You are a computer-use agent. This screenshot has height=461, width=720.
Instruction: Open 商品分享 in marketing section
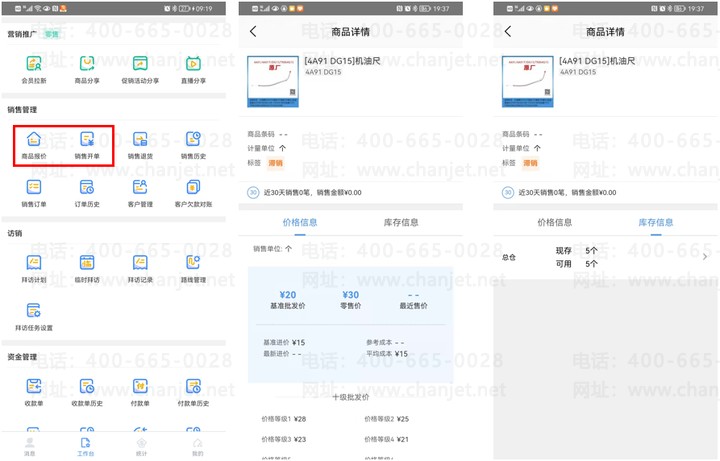coord(87,63)
